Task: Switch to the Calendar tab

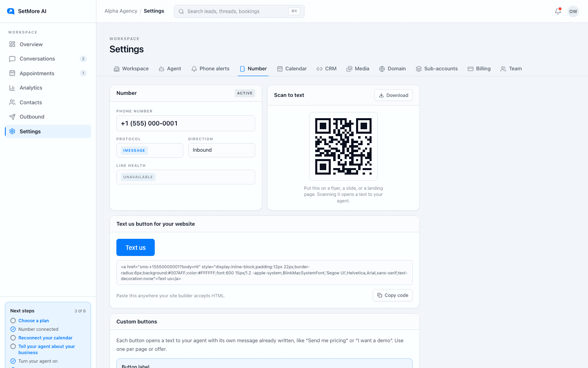Action: click(292, 69)
